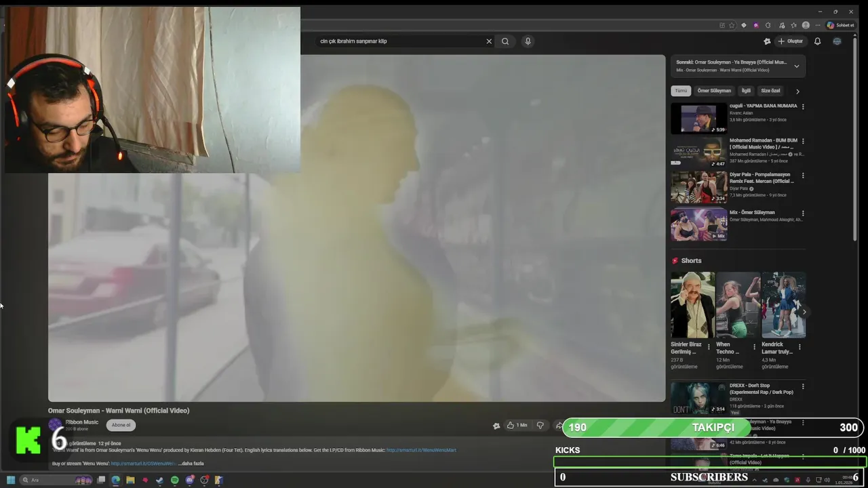
Task: Open options for DREXX Don't Stop video
Action: point(803,386)
